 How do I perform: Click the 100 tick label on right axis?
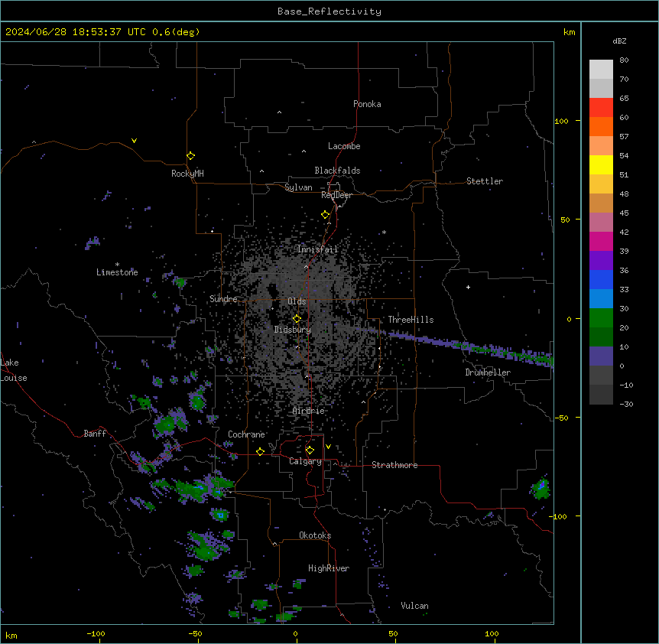[x=561, y=121]
